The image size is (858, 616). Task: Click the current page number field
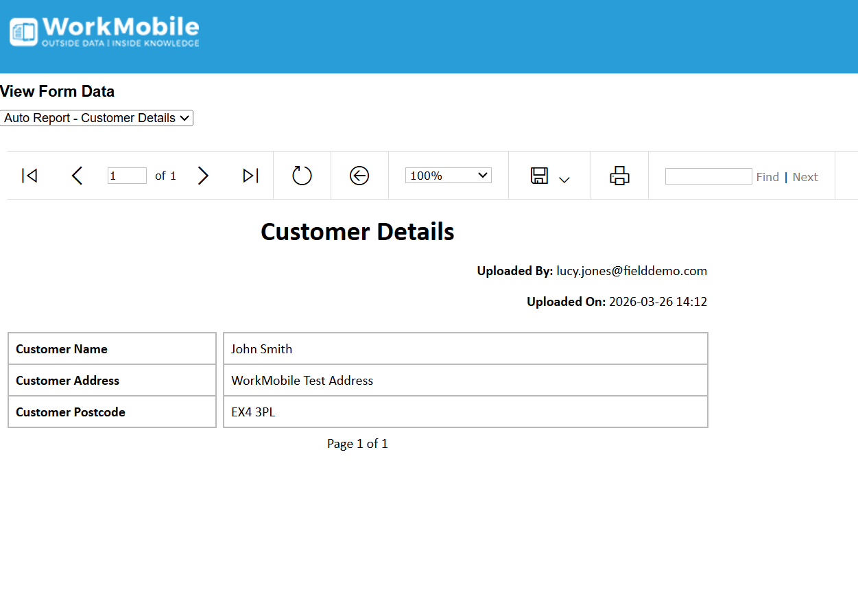coord(127,176)
